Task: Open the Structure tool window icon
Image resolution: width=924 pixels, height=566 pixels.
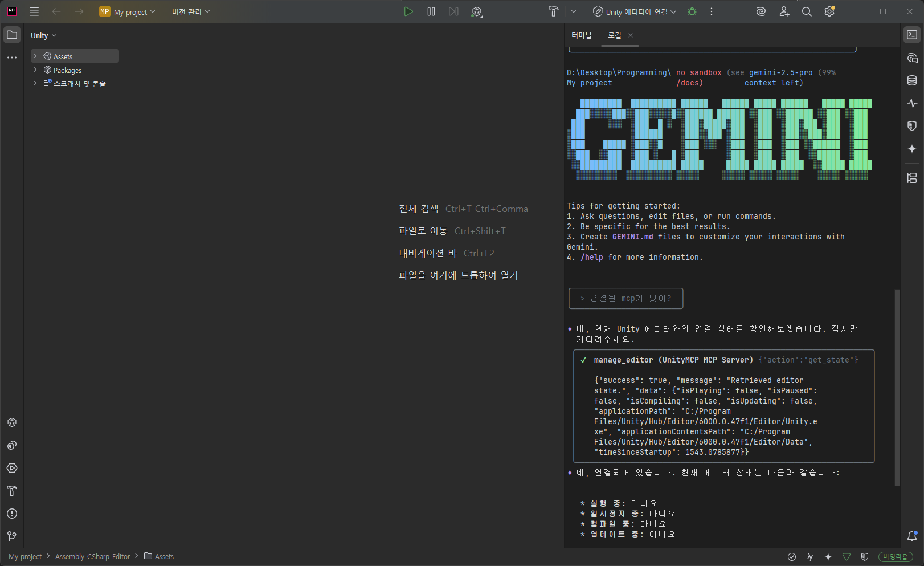Action: (912, 178)
